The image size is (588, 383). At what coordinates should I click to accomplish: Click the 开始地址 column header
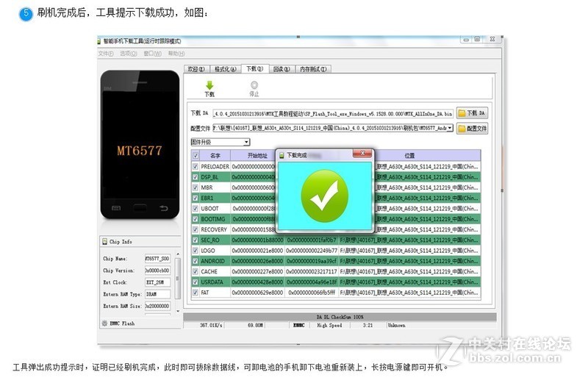click(x=257, y=155)
